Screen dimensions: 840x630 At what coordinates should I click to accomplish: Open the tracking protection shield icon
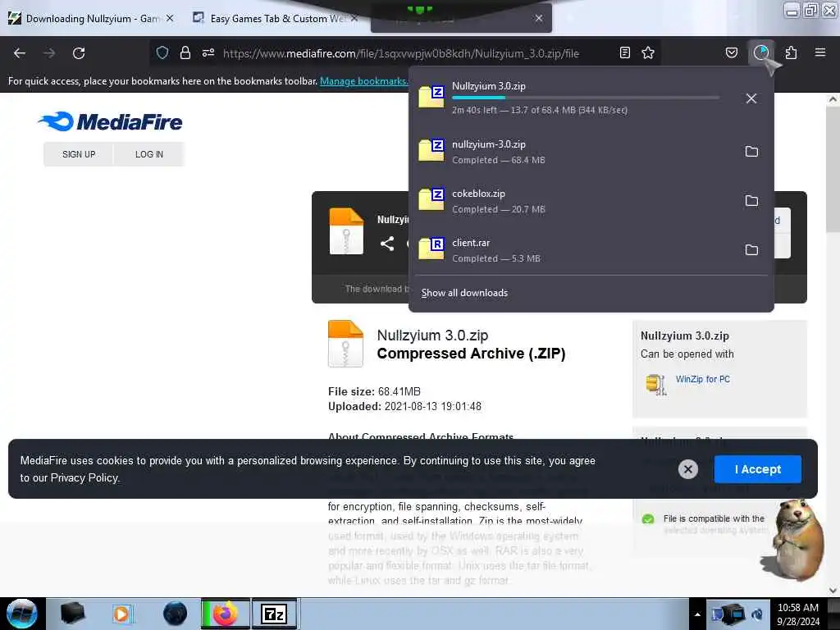(x=162, y=52)
